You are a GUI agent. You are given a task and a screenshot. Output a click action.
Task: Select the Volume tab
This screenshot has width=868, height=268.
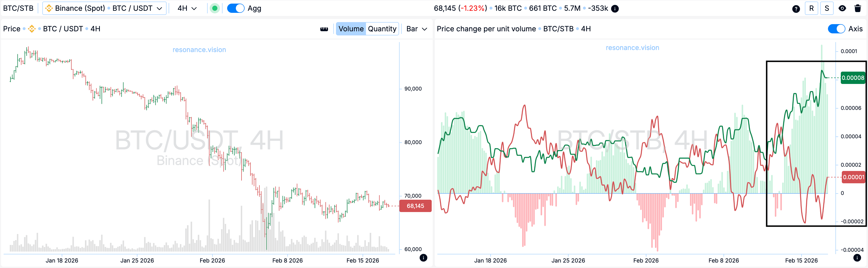351,29
